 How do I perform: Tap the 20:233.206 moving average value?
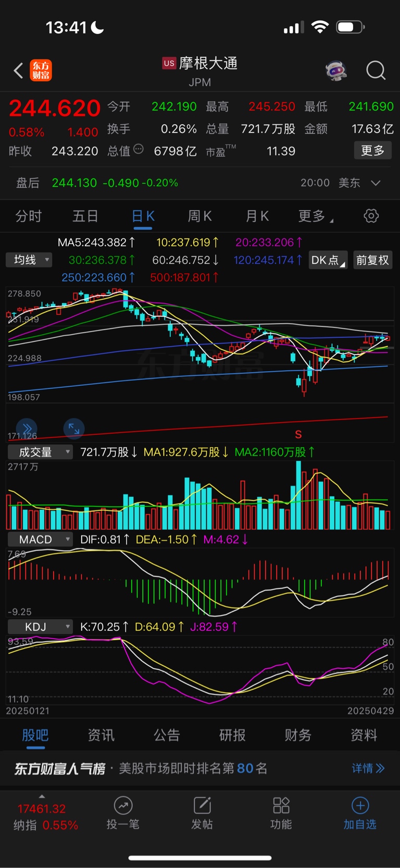269,242
